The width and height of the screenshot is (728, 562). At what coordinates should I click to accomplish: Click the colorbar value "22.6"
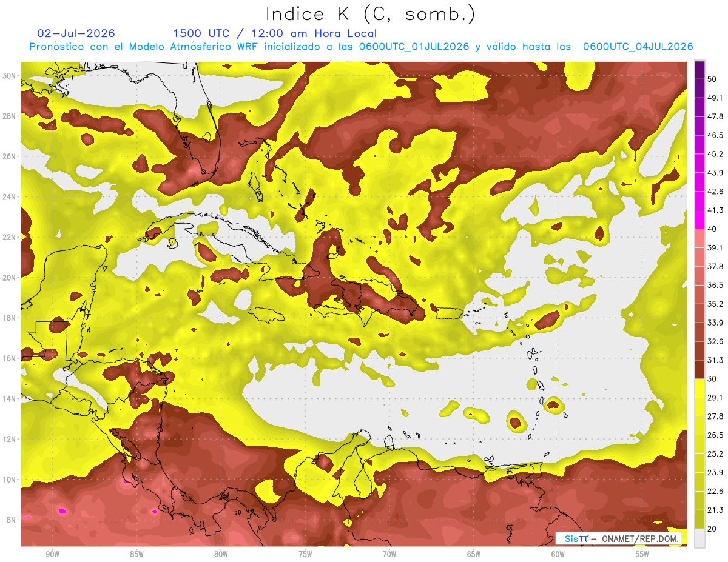point(715,492)
